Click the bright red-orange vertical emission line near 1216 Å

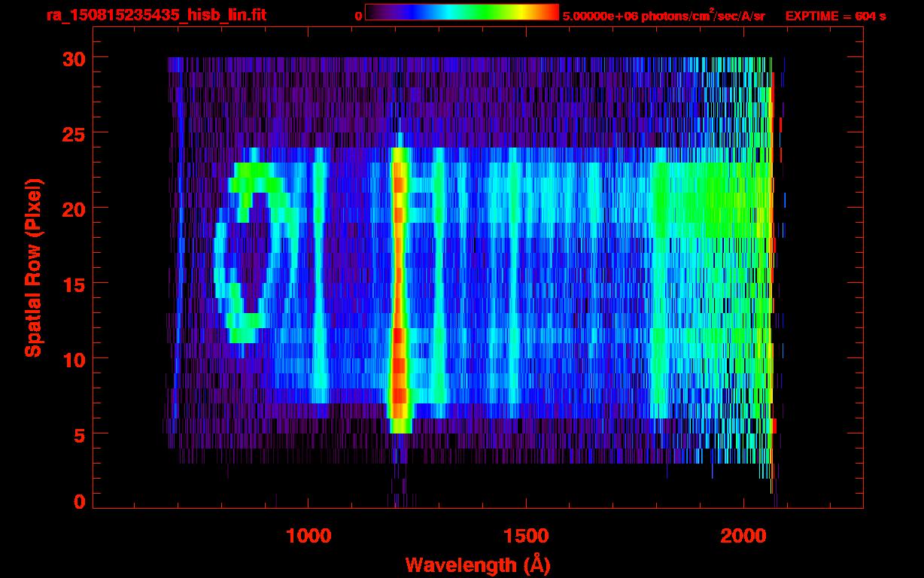pyautogui.click(x=399, y=290)
